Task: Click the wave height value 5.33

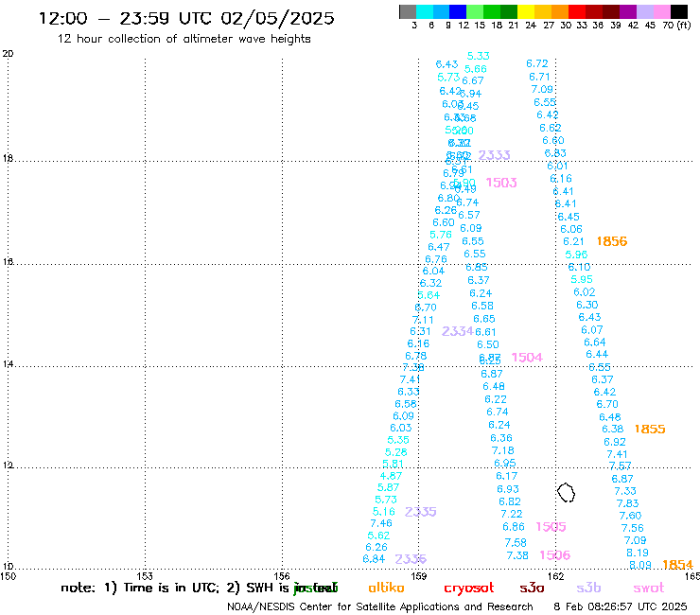Action: 478,56
